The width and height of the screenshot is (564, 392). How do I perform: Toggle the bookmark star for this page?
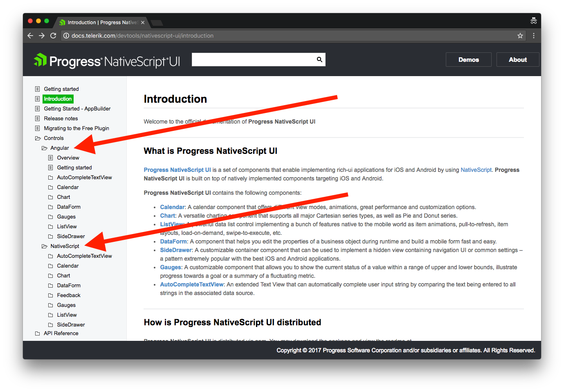click(520, 36)
